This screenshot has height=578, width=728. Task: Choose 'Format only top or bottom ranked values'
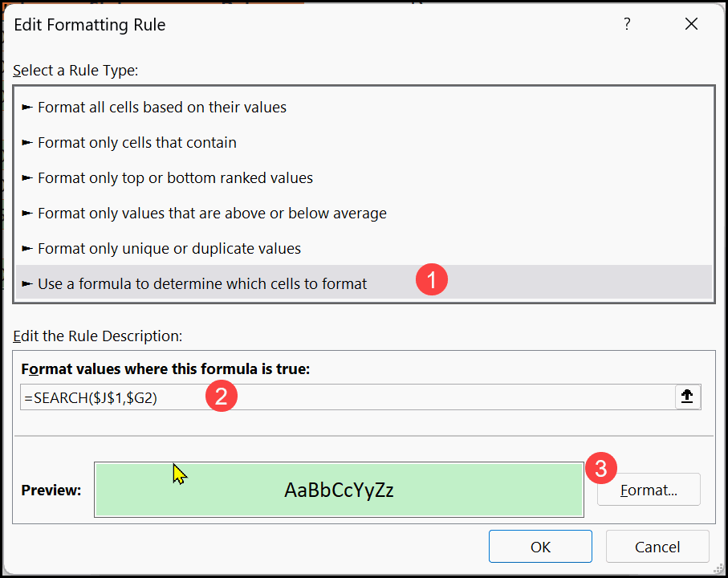point(364,177)
